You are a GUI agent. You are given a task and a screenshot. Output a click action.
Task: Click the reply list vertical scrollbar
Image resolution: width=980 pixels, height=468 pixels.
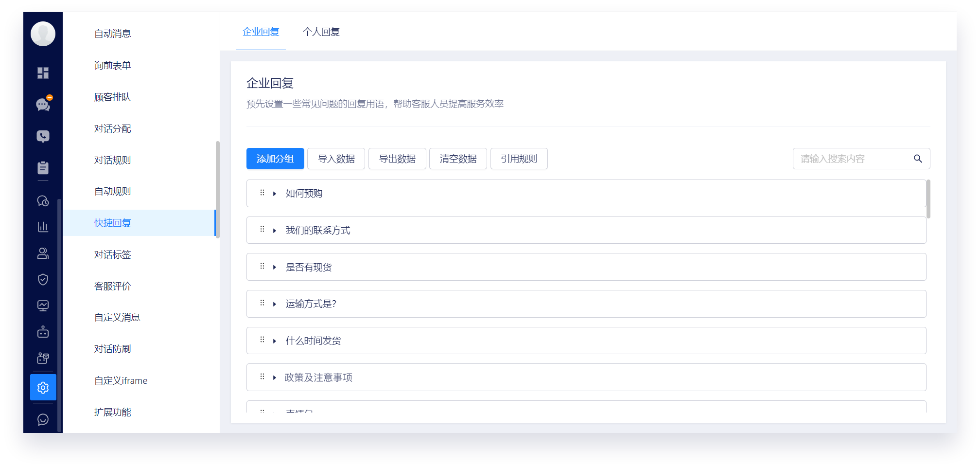[x=928, y=199]
